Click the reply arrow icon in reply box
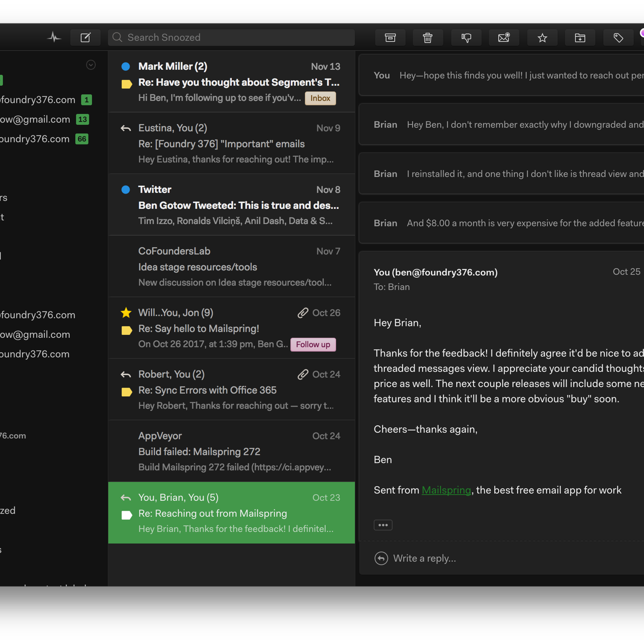The height and width of the screenshot is (644, 644). (x=381, y=558)
